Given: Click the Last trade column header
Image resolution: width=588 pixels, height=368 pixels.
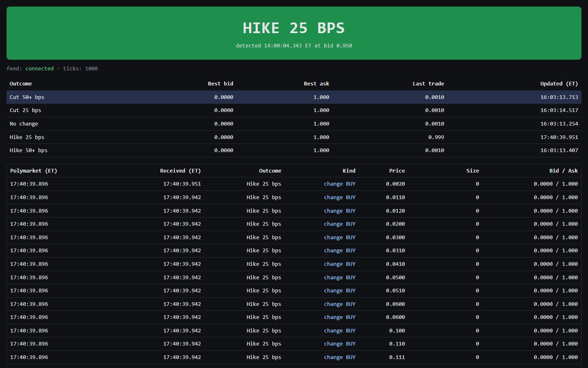Looking at the screenshot, I should point(428,83).
